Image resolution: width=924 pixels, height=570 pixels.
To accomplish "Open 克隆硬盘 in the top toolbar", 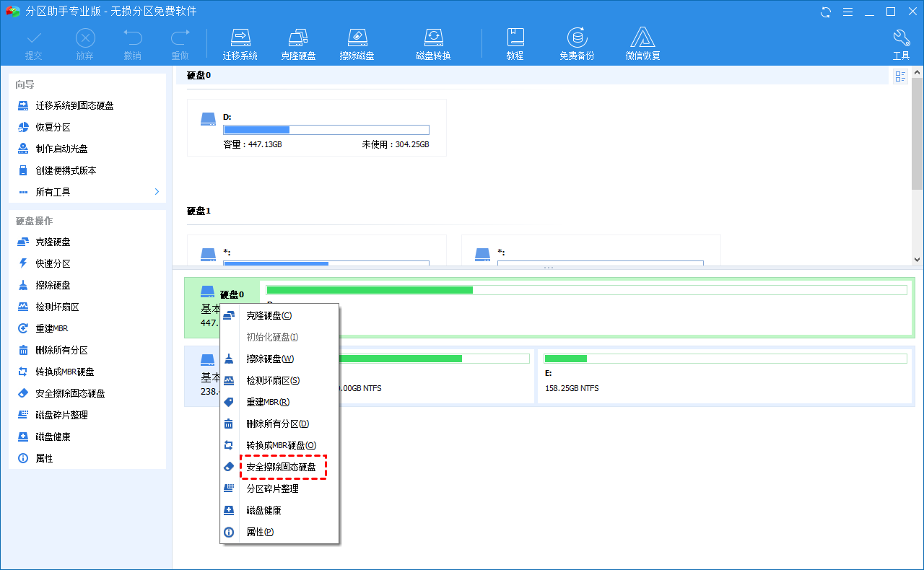I will click(298, 44).
